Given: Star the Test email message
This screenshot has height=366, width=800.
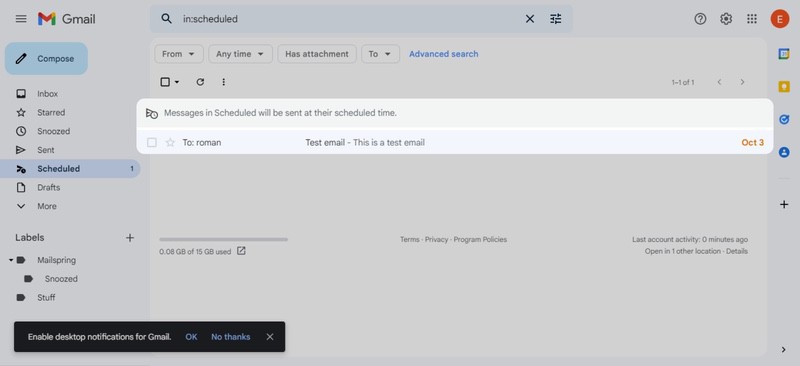Looking at the screenshot, I should click(x=170, y=142).
